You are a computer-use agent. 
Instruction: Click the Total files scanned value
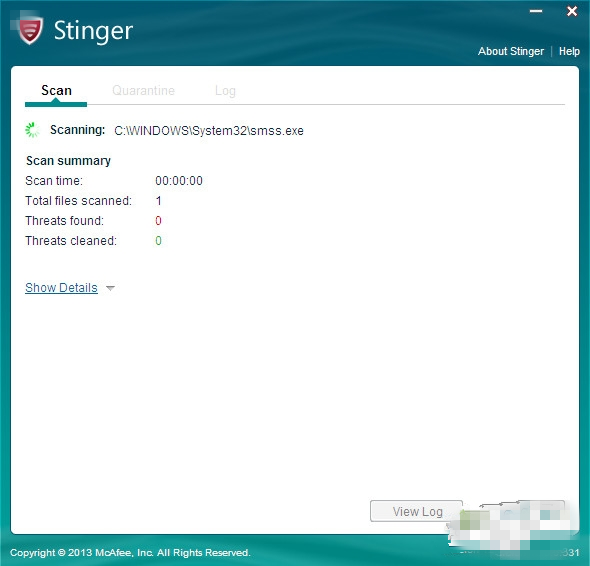click(158, 201)
